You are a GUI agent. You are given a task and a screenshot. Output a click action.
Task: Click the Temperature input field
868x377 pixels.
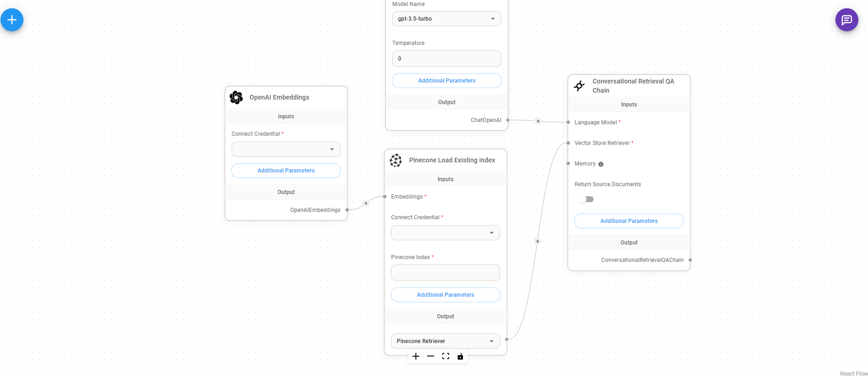coord(446,59)
